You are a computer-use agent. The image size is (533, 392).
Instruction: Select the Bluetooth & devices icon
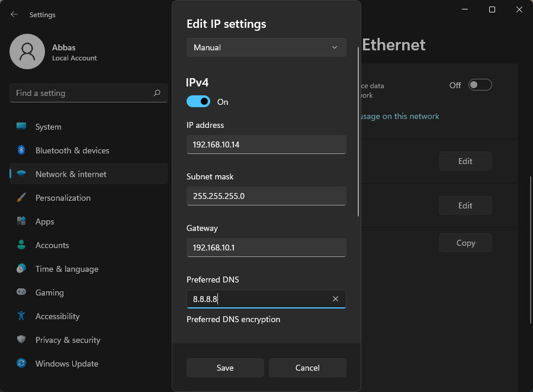click(23, 150)
